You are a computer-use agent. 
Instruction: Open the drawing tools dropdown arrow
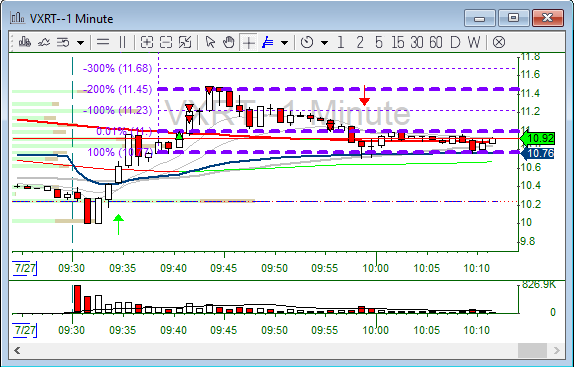tap(284, 43)
